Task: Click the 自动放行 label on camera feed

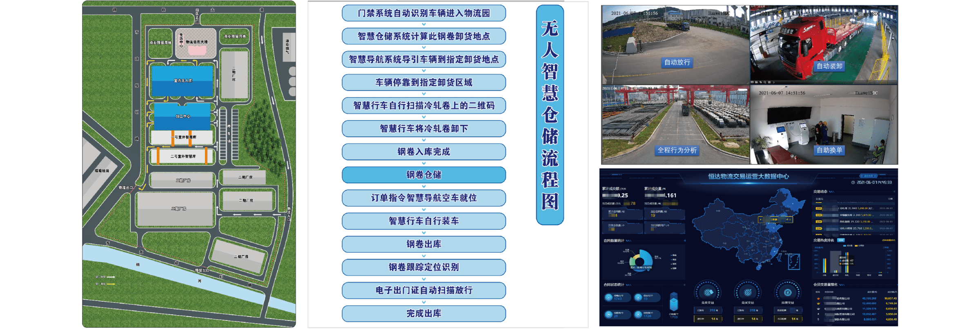Action: pyautogui.click(x=677, y=62)
